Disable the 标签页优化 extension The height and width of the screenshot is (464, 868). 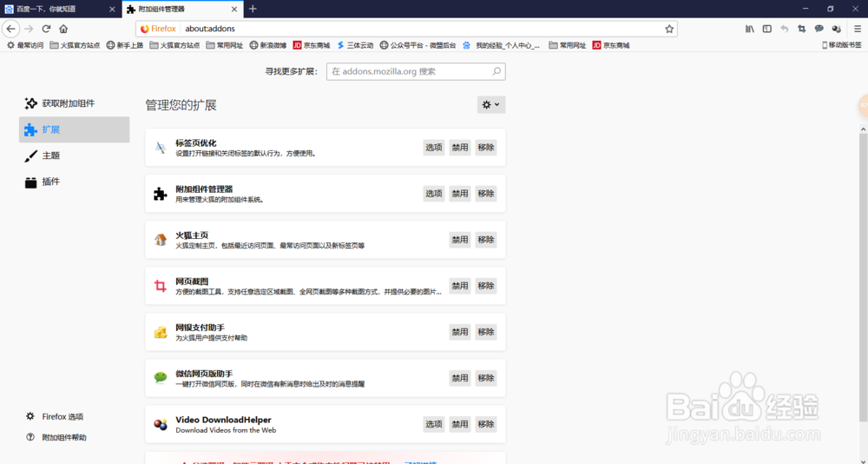pyautogui.click(x=460, y=148)
